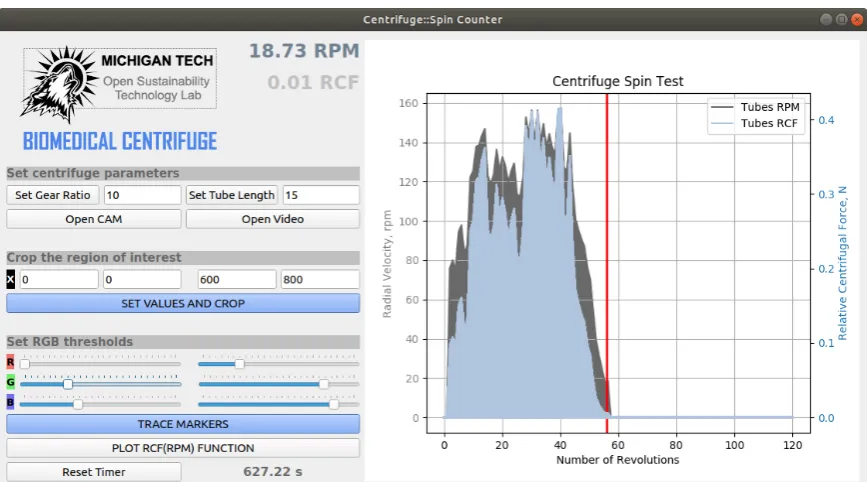Click the 627.22 s timer value
867x482 pixels.
tap(273, 471)
